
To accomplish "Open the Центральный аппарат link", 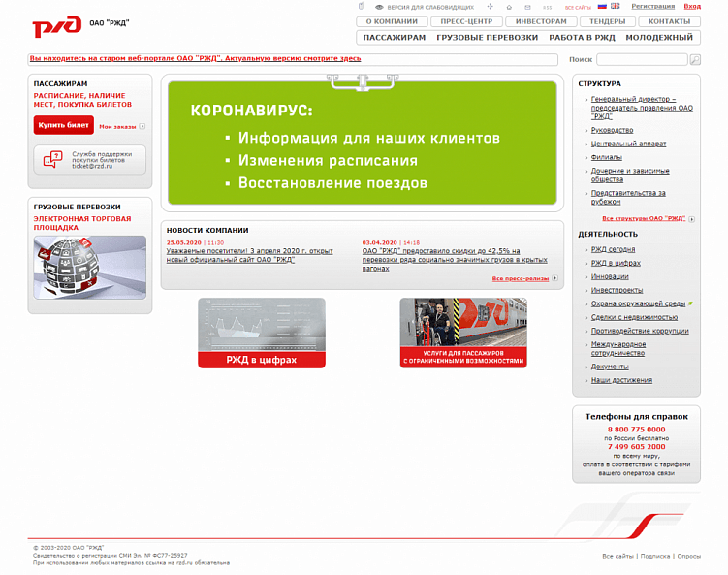I will click(628, 144).
